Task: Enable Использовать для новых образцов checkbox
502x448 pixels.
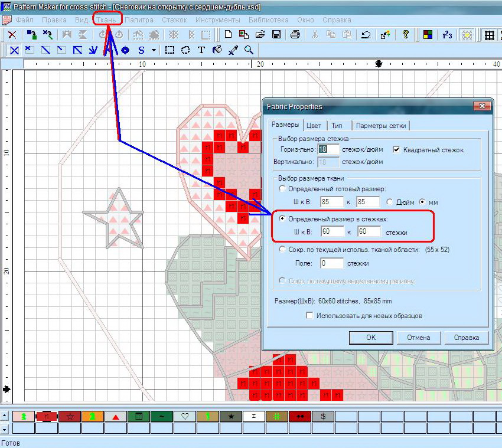Action: click(309, 316)
